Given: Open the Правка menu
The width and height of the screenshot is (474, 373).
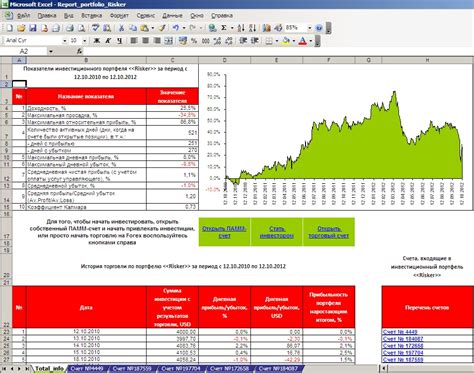Looking at the screenshot, I should pyautogui.click(x=47, y=16).
